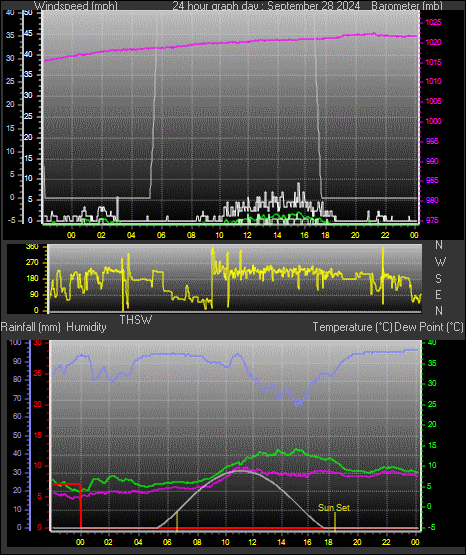Click the Barometer (mb) title
Screen dimensions: 466x555
coord(407,6)
